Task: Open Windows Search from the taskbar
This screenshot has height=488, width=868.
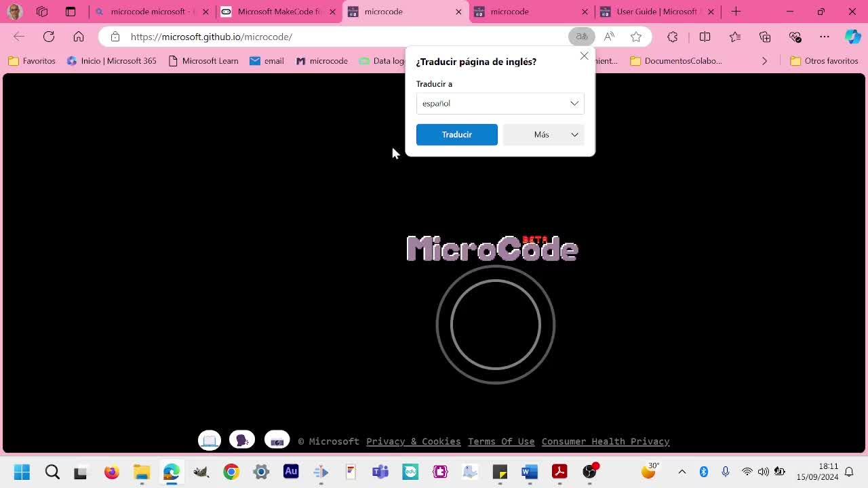Action: click(52, 472)
